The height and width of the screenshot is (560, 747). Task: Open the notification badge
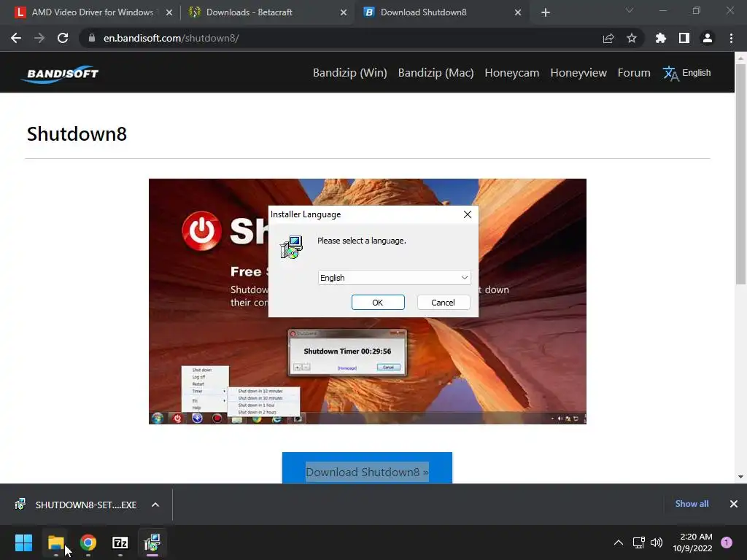coord(727,542)
